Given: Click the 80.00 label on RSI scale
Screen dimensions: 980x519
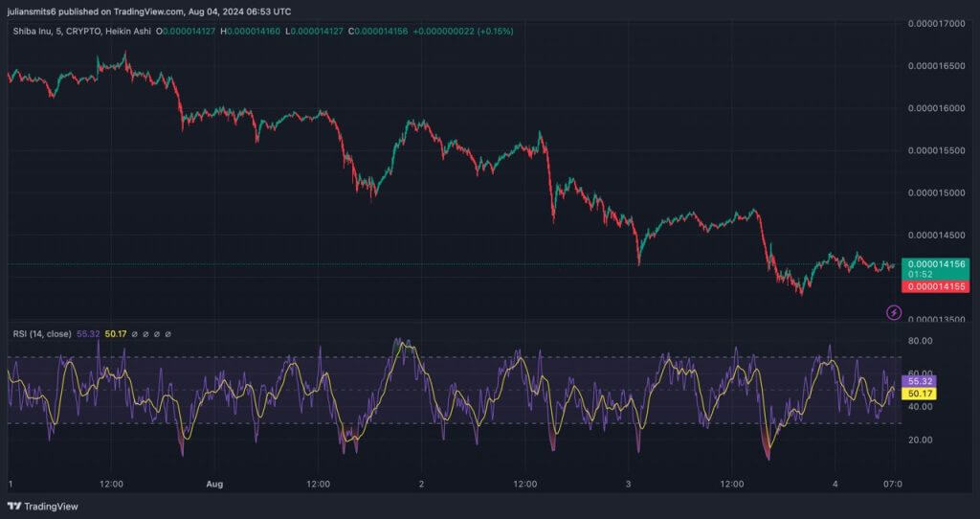Looking at the screenshot, I should (x=919, y=341).
